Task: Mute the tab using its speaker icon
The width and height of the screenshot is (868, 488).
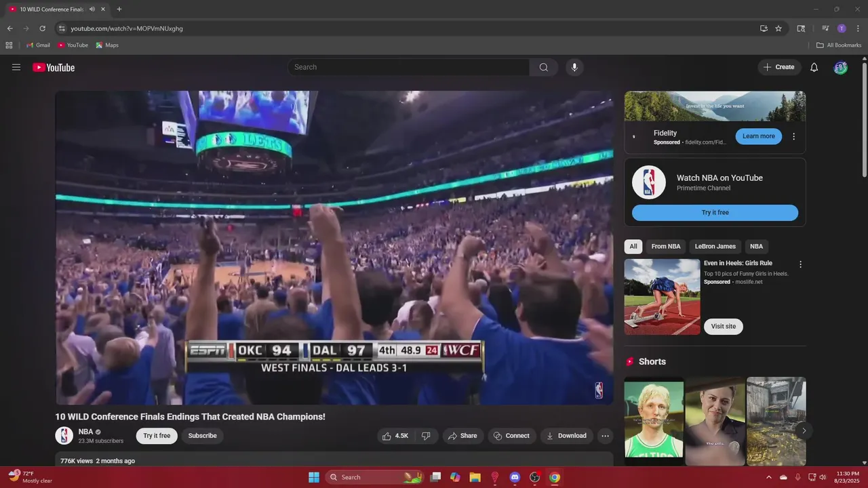Action: [92, 9]
